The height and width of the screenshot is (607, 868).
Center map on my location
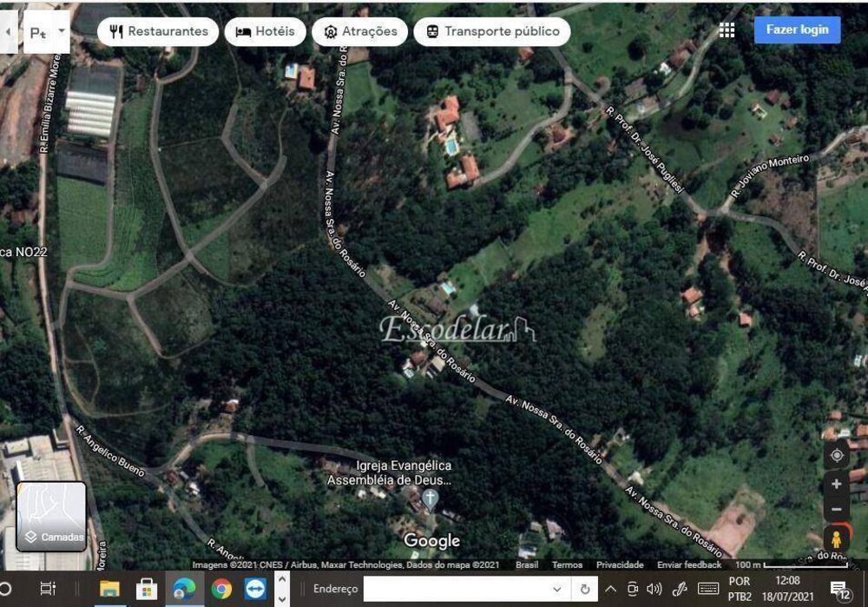(x=837, y=455)
